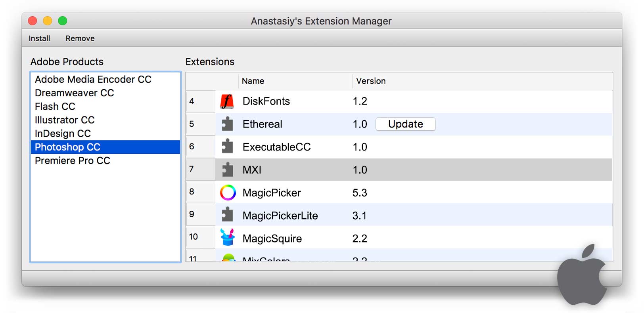The width and height of the screenshot is (644, 313).
Task: Select the ExecutableCC extension name
Action: pos(276,147)
